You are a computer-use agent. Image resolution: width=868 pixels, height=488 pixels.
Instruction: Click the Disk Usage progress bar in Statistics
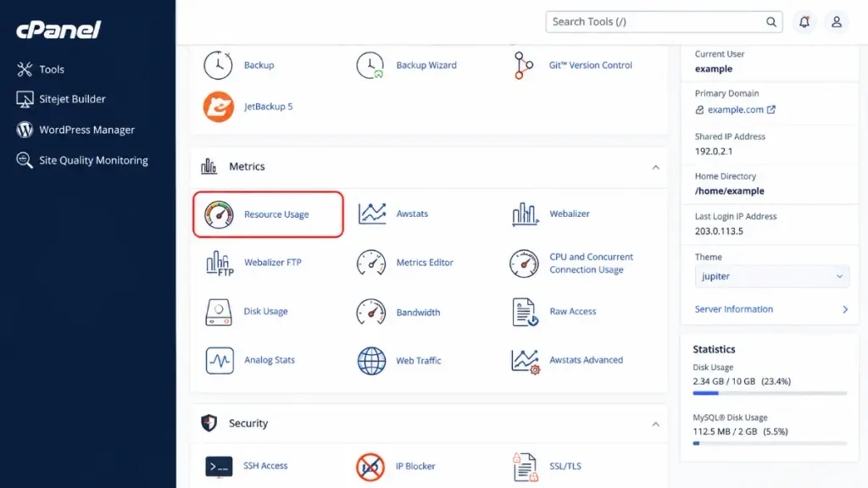(x=770, y=393)
